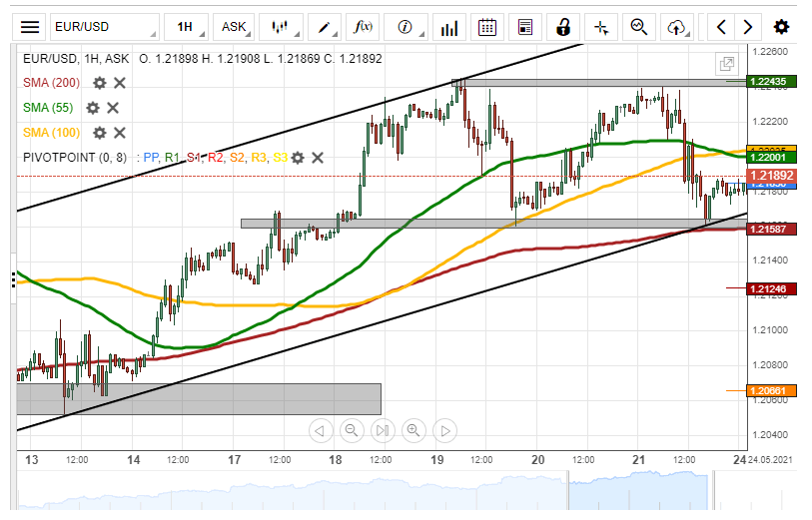The width and height of the screenshot is (812, 520).
Task: Activate the crosshair cursor tool
Action: (x=601, y=27)
